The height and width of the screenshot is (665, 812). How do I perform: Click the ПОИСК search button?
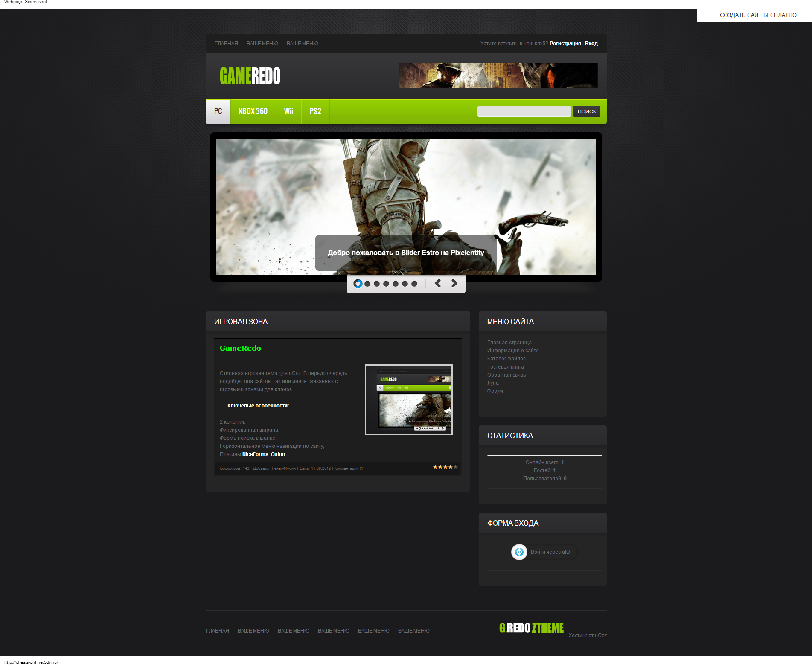(587, 111)
